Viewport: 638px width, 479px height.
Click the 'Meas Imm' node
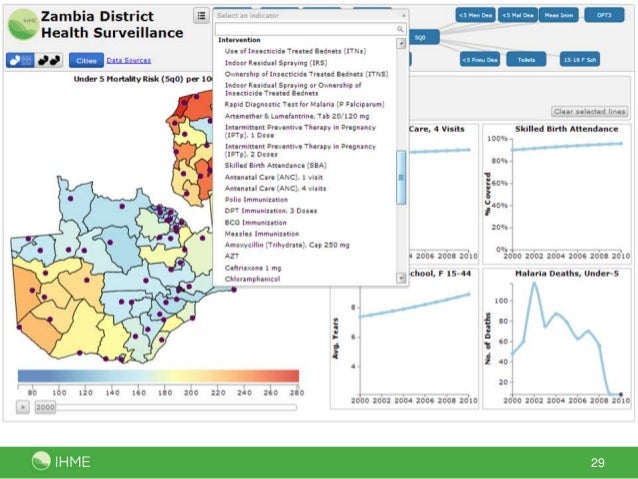click(x=562, y=16)
